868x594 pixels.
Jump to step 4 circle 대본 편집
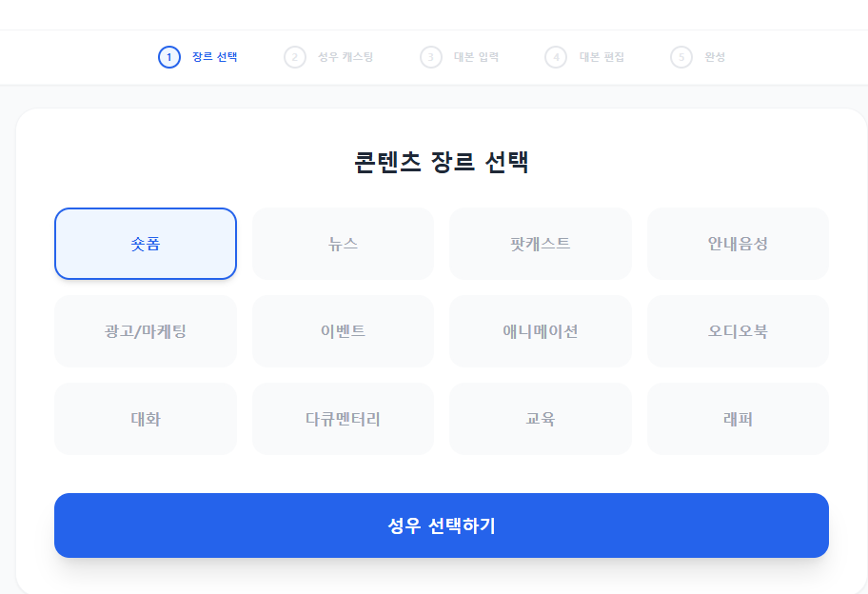tap(556, 57)
